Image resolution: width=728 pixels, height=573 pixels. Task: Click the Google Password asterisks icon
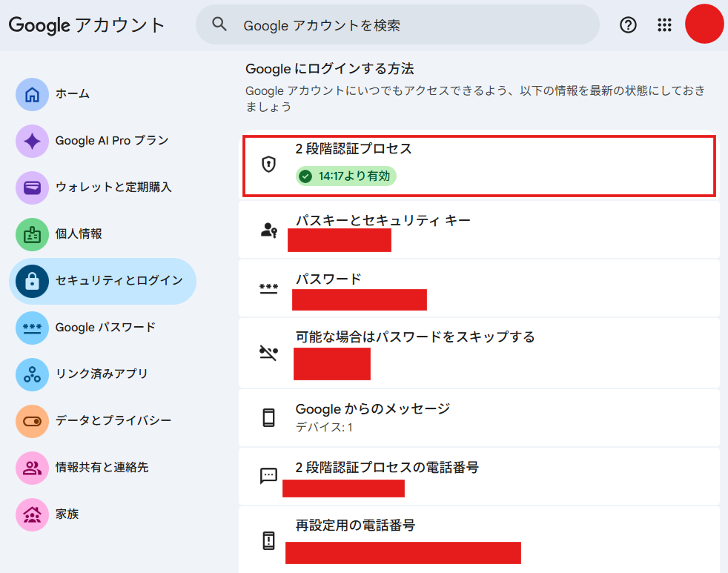(32, 328)
